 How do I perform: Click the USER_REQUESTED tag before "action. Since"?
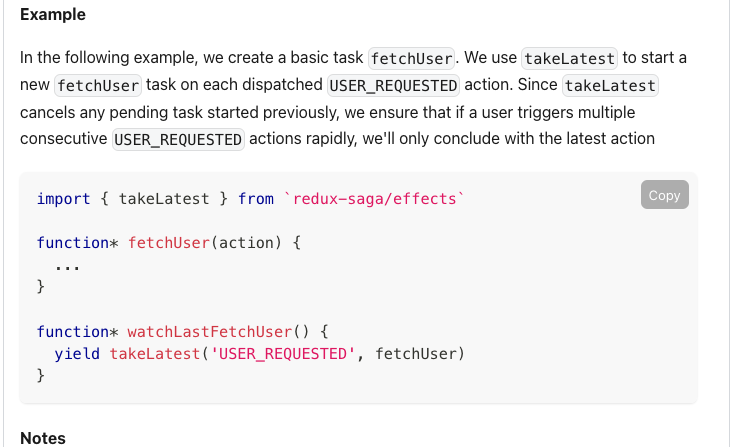[x=393, y=85]
